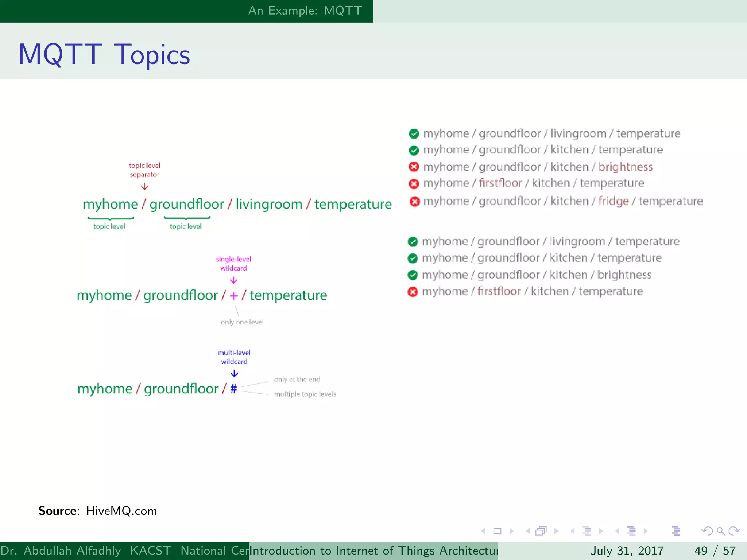Jump to next subsection arrow
The image size is (747, 560).
pos(601,531)
